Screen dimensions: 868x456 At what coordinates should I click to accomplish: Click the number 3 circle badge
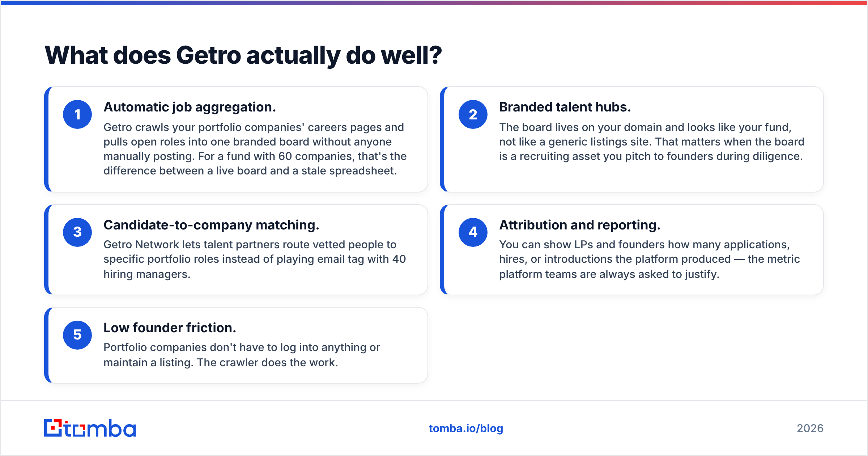pyautogui.click(x=77, y=232)
